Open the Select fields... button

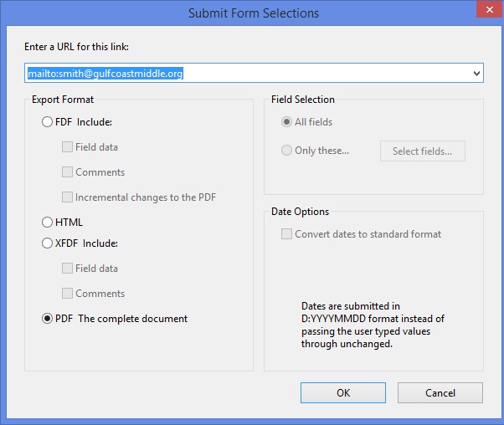coord(422,151)
